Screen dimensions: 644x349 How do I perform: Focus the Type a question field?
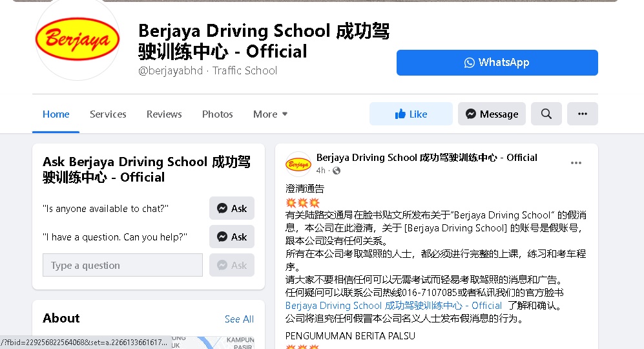(122, 265)
